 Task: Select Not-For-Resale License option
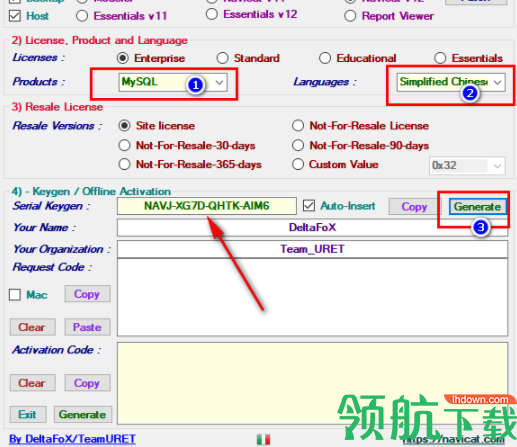[298, 126]
